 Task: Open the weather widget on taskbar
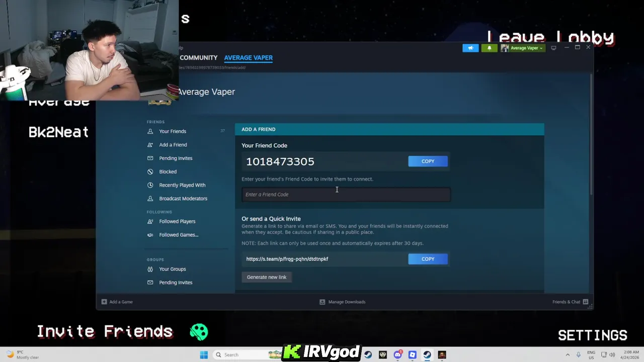23,355
